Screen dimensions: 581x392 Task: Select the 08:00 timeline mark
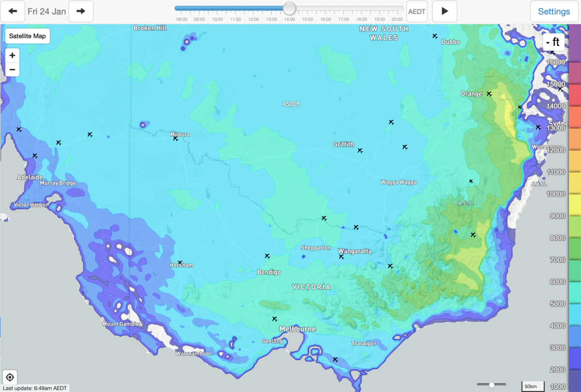pyautogui.click(x=182, y=19)
